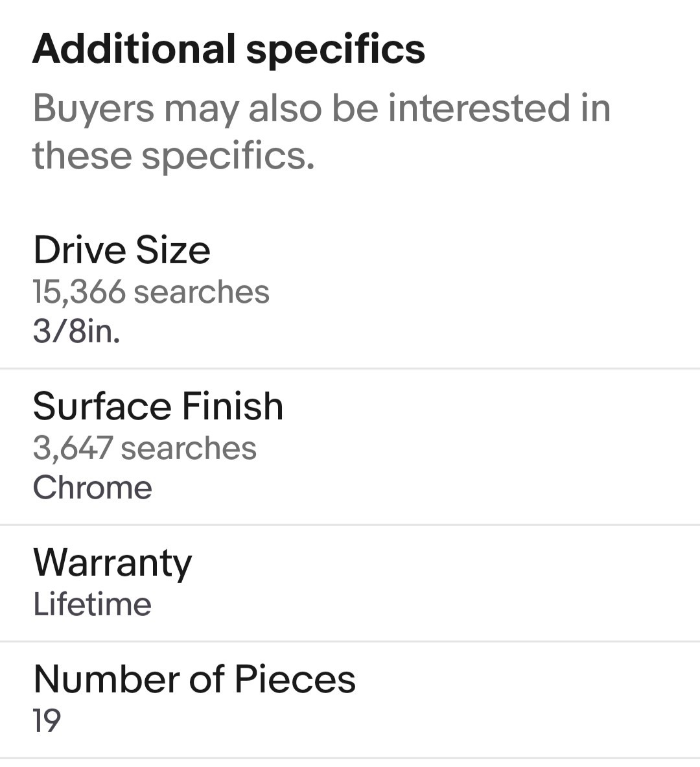Select the 15,366 searches text

pos(150,292)
